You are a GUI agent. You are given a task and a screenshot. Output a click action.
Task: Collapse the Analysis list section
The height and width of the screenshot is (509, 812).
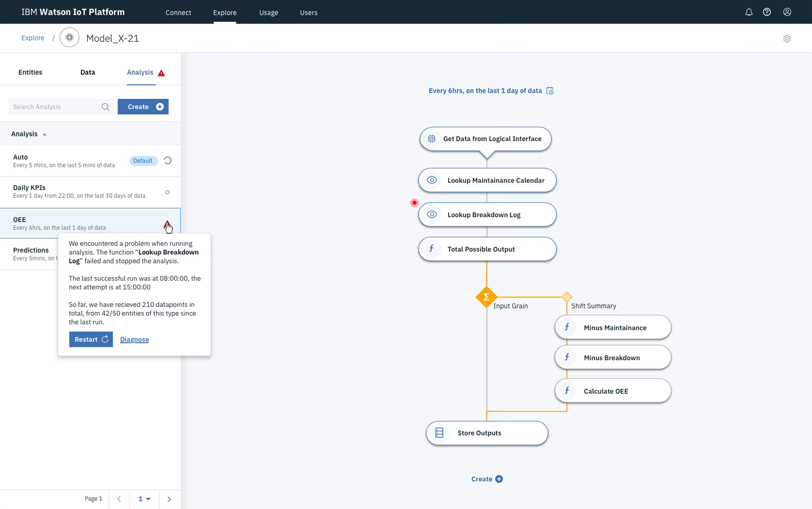[x=45, y=134]
